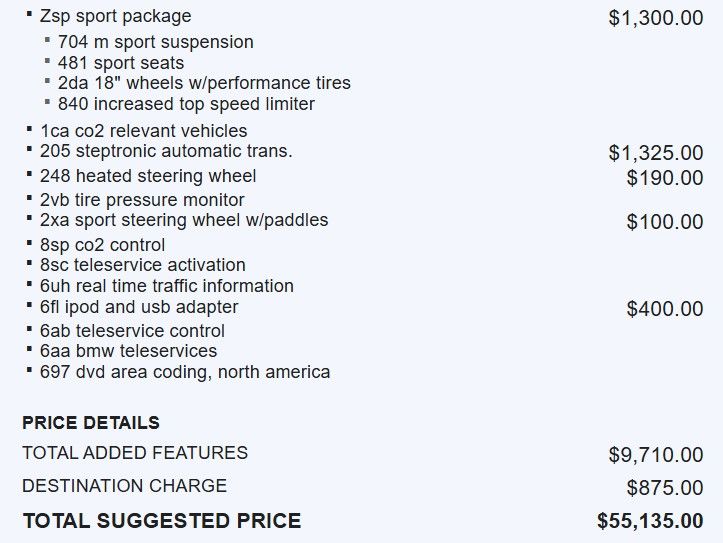Screen dimensions: 723x543
Task: Click 205 steptronic automatic trans. option
Action: [x=166, y=151]
